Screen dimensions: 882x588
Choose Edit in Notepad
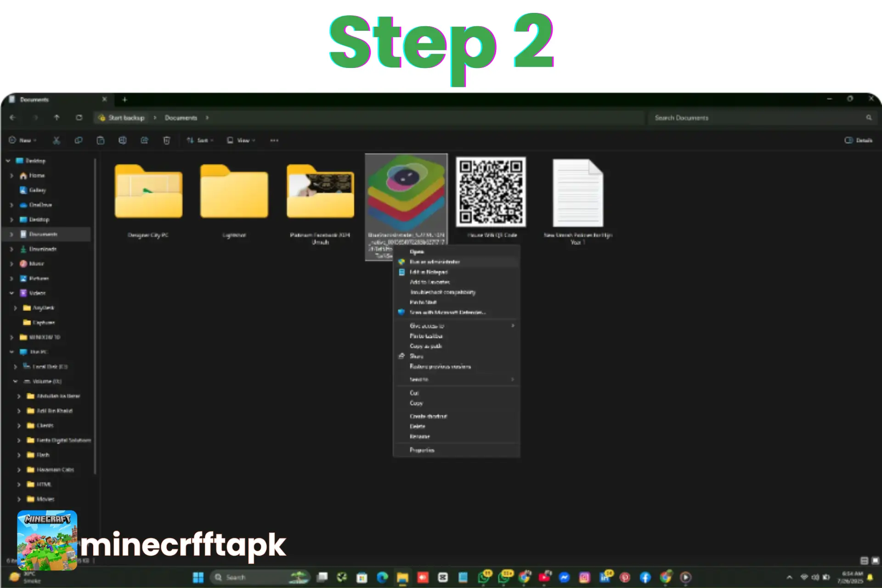457,272
